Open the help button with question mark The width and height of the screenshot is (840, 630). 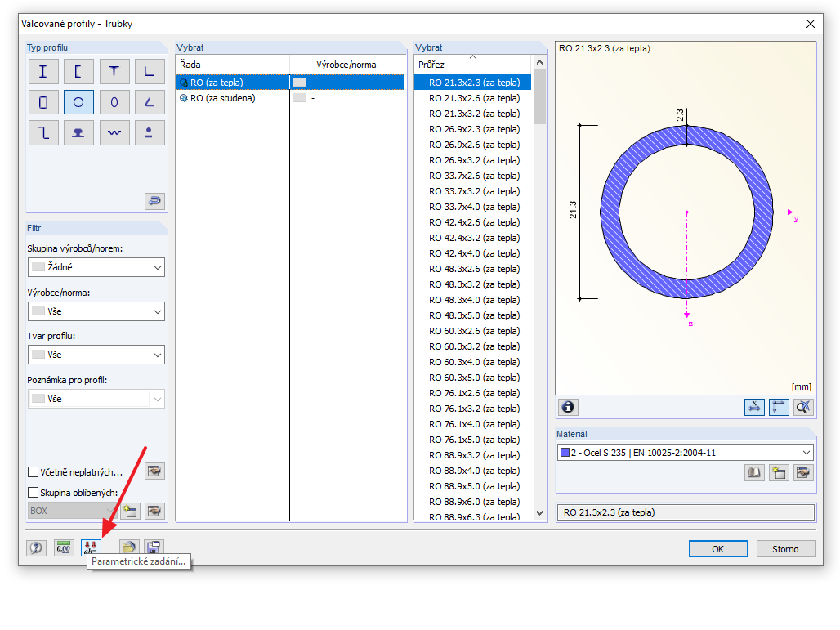pos(36,548)
